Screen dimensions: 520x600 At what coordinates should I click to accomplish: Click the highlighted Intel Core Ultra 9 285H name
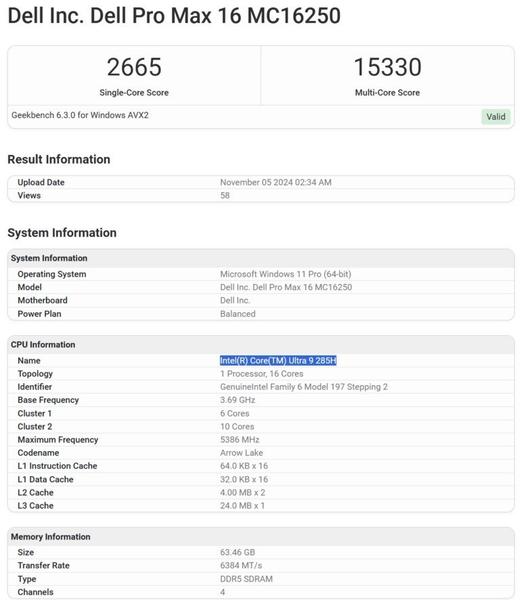[278, 360]
